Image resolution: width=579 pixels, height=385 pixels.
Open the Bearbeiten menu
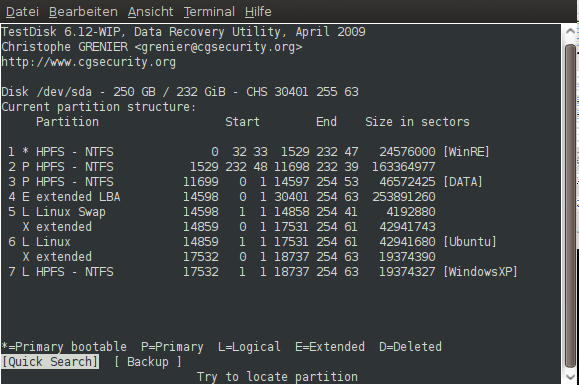83,12
